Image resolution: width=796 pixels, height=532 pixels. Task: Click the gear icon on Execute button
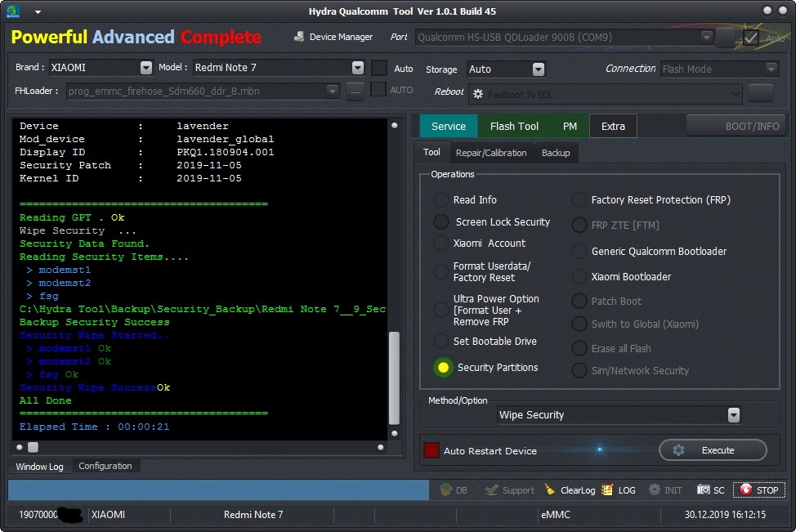(x=678, y=450)
